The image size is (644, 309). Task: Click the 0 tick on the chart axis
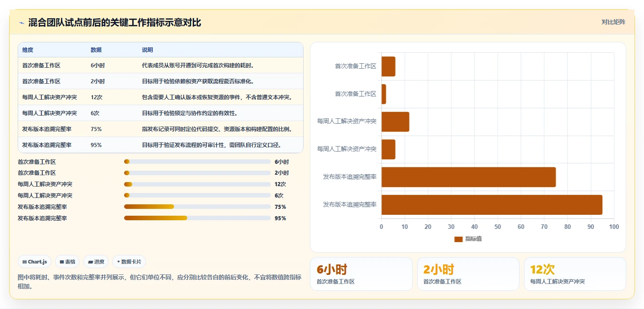pos(381,227)
